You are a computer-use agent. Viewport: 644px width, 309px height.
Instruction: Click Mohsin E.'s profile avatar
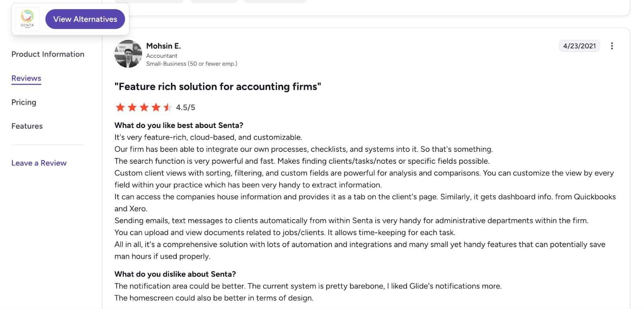[x=128, y=53]
